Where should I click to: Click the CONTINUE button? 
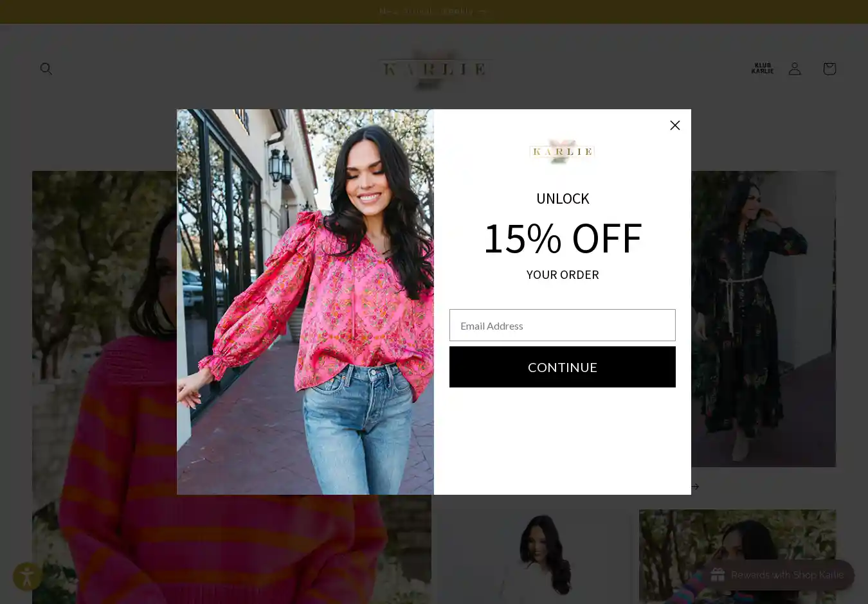[x=562, y=367]
